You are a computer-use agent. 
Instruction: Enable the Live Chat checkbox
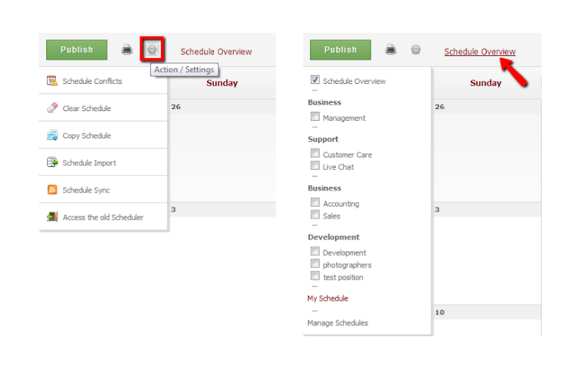[315, 166]
